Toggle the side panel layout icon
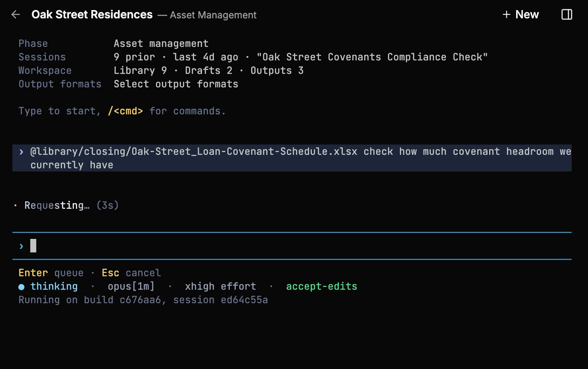This screenshot has height=369, width=588. (567, 14)
